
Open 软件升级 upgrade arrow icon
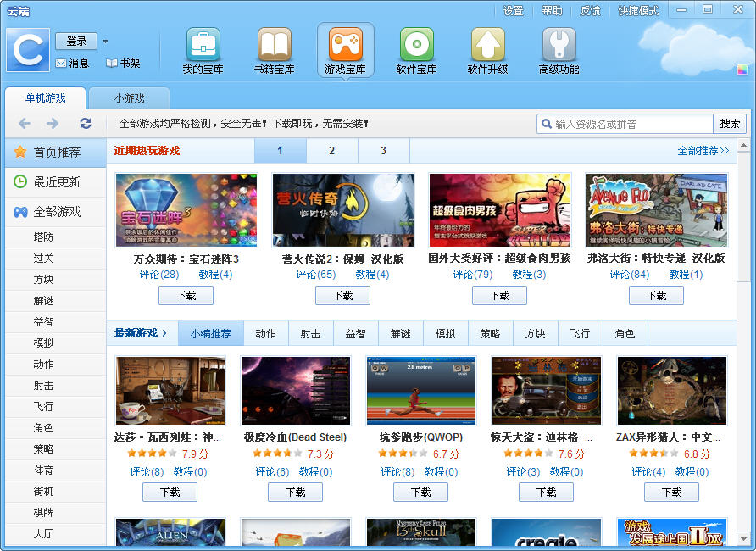coord(487,45)
